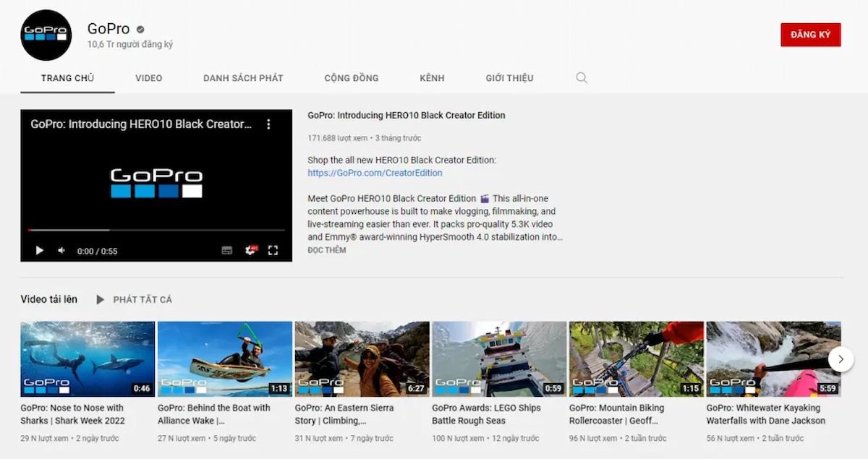Click '171.688 lượt xem' view count text
The width and height of the screenshot is (868, 459).
tap(338, 138)
